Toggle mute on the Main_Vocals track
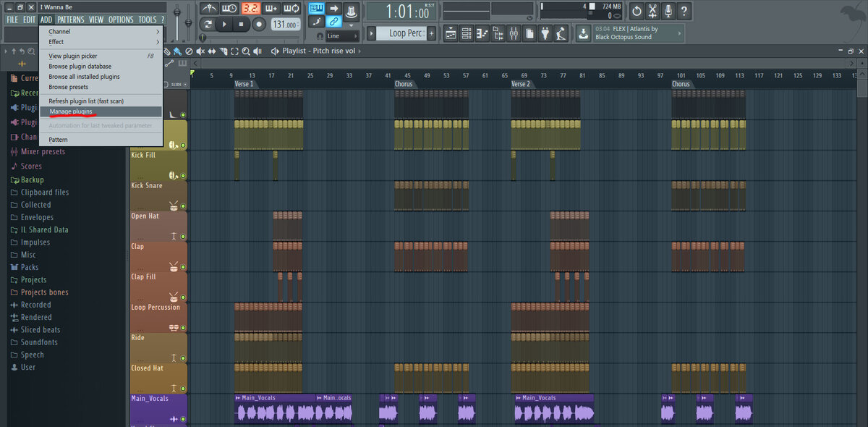The image size is (868, 427). click(x=183, y=419)
